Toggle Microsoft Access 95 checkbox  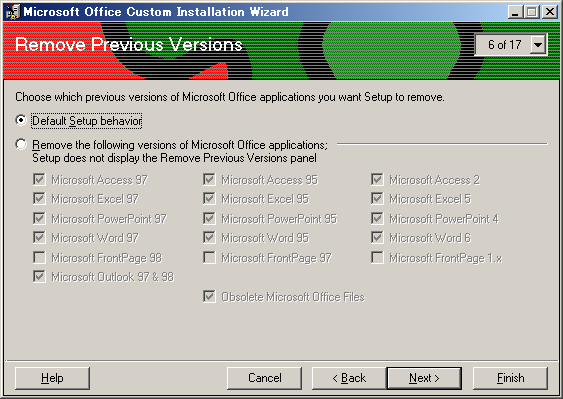pos(209,179)
